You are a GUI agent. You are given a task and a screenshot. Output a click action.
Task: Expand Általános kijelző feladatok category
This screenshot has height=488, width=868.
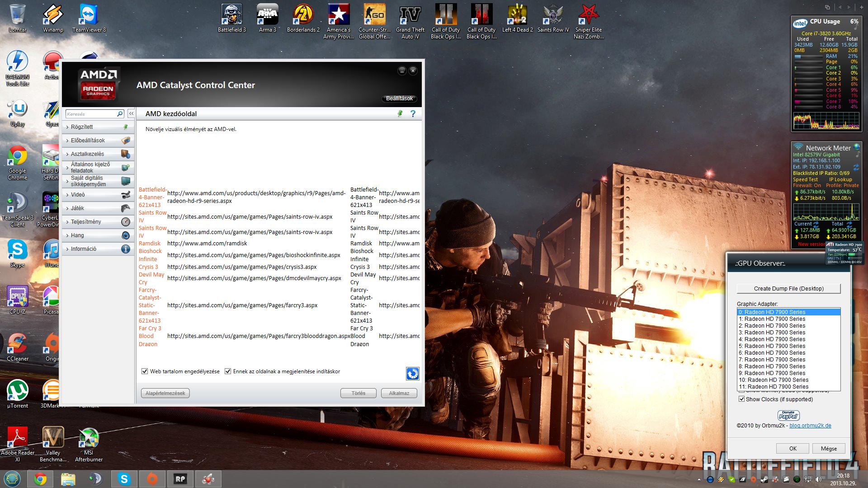point(98,168)
